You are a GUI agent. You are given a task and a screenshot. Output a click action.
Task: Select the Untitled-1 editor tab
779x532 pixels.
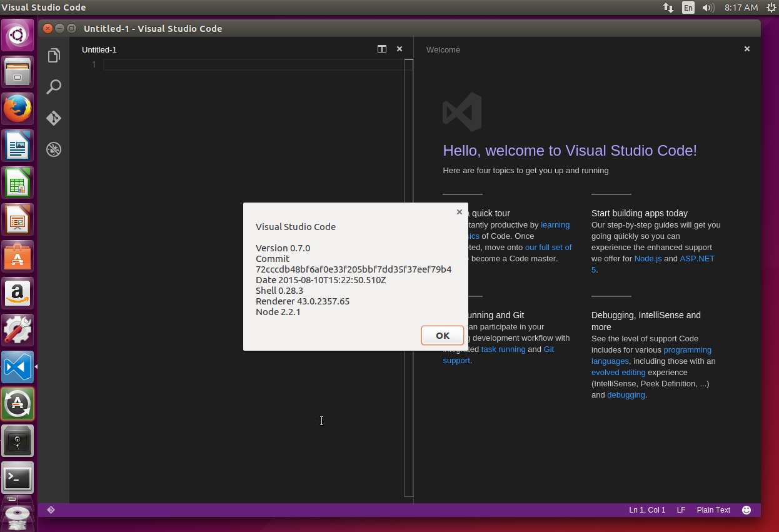pos(99,49)
